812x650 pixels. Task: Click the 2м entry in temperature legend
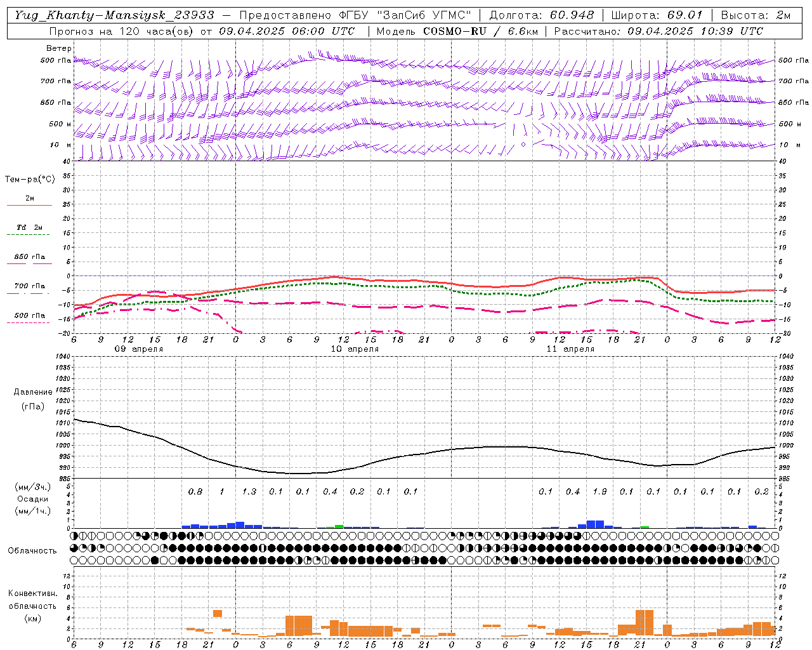click(30, 198)
